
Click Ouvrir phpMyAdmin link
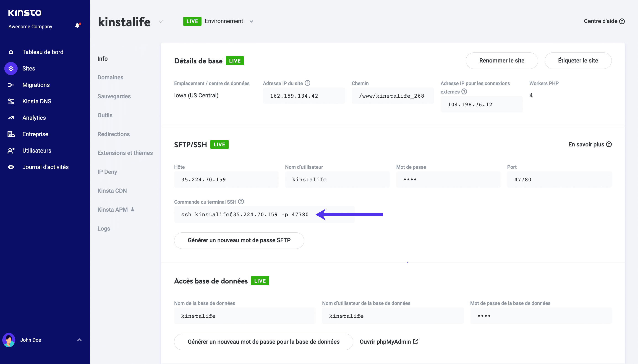(388, 341)
